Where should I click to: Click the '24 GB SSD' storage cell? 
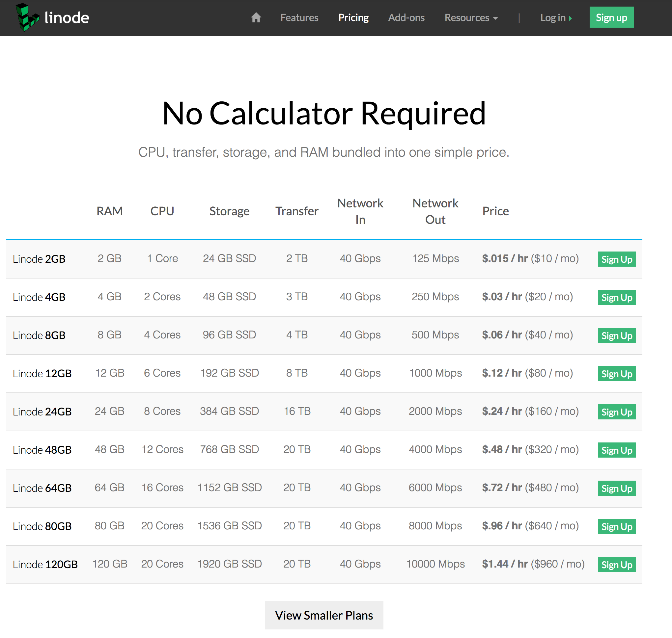pos(229,258)
